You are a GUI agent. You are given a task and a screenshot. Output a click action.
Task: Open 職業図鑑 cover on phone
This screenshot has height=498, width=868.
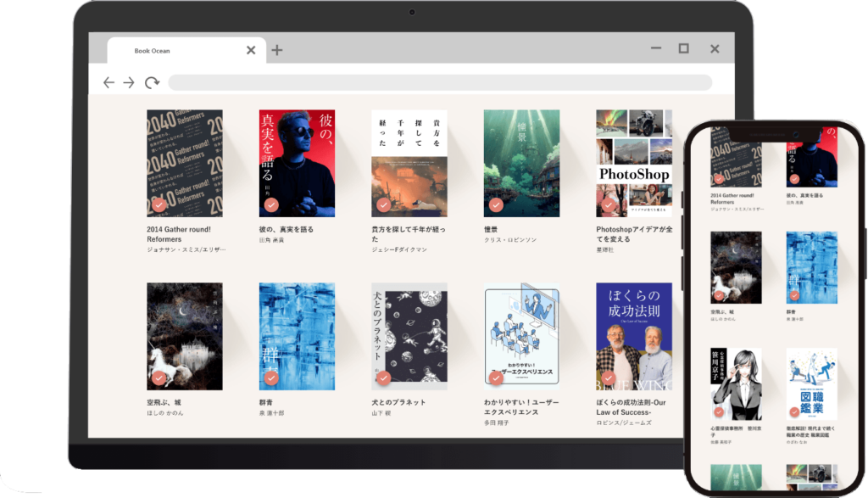coord(811,383)
